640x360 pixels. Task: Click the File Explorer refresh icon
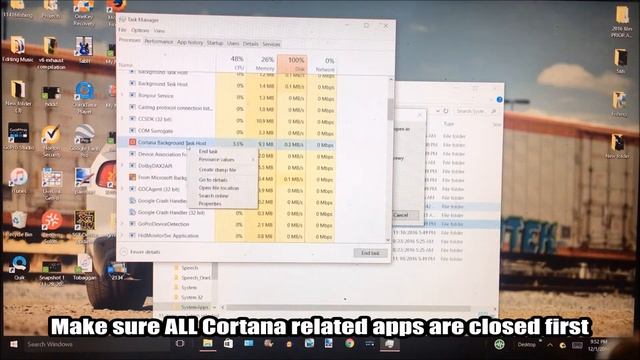(x=446, y=111)
